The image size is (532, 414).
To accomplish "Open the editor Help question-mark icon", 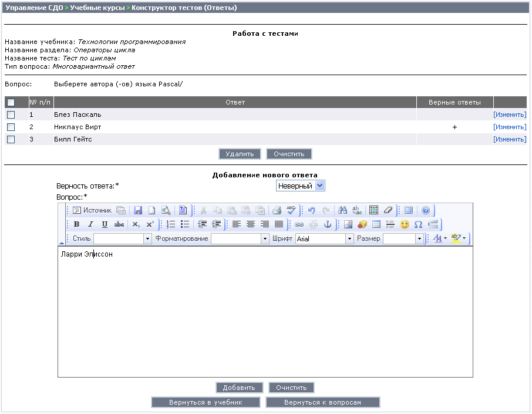I will (x=426, y=210).
